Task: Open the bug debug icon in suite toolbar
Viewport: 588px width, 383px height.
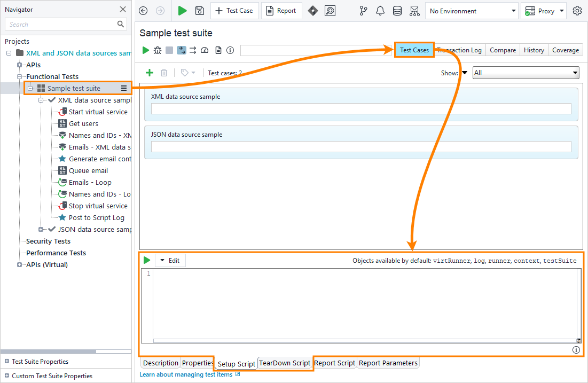Action: [157, 50]
